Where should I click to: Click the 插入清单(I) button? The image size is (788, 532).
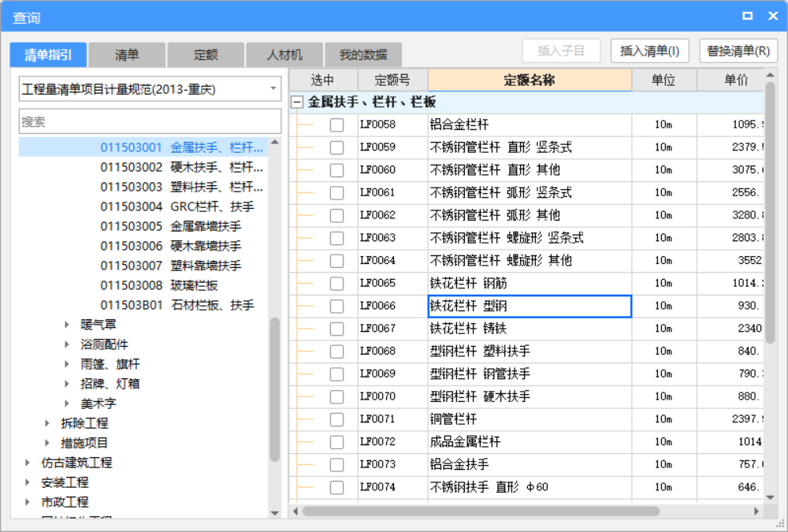(x=650, y=50)
